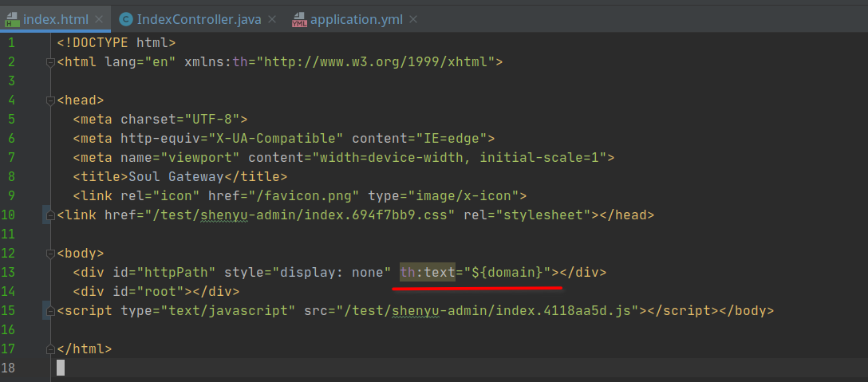The width and height of the screenshot is (868, 382).
Task: Click the closing </html> tag
Action: click(x=85, y=349)
